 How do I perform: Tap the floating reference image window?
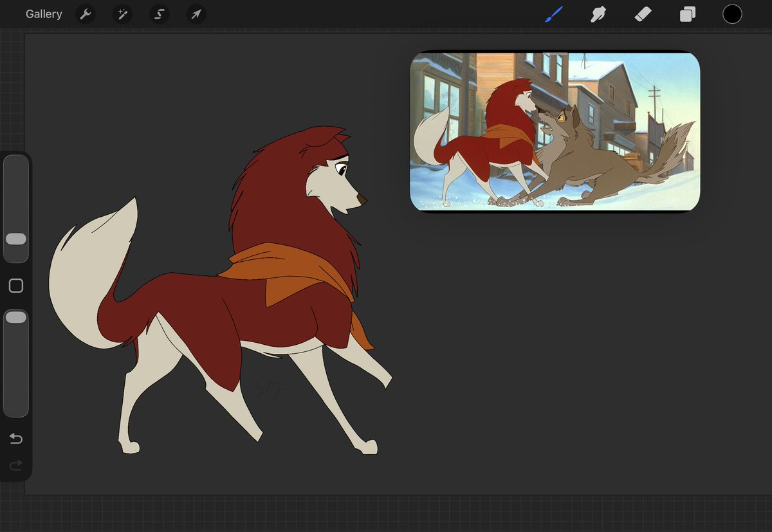[555, 131]
